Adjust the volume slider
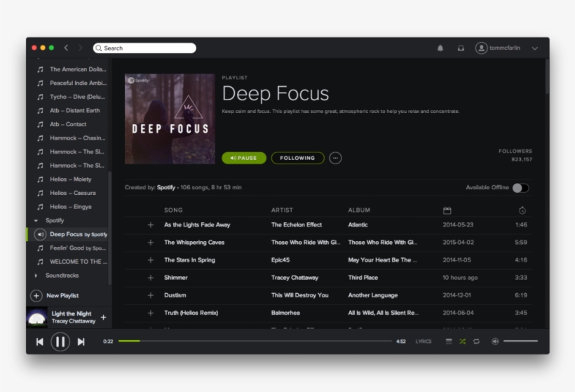This screenshot has width=575, height=392. pyautogui.click(x=520, y=341)
